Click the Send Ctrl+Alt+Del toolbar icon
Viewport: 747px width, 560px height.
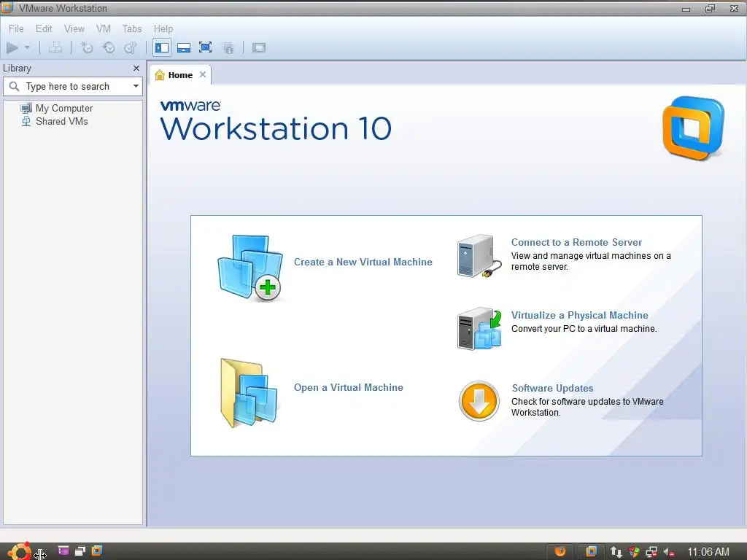pos(55,47)
